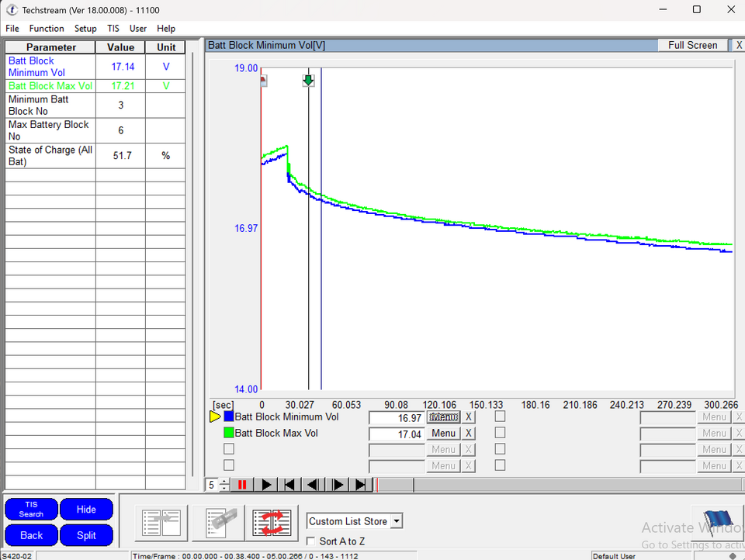
Task: Open Menu for Batt Block Minimum Vol
Action: 443,417
